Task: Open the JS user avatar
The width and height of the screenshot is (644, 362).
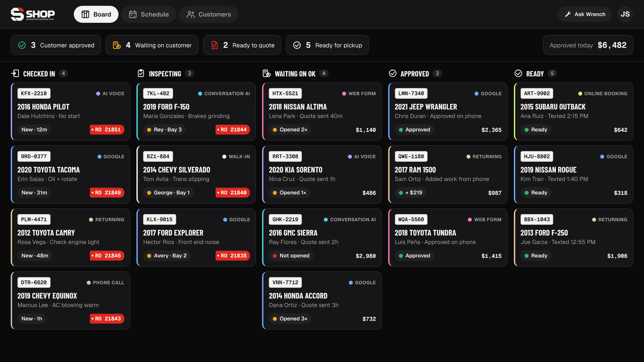Action: (x=625, y=14)
